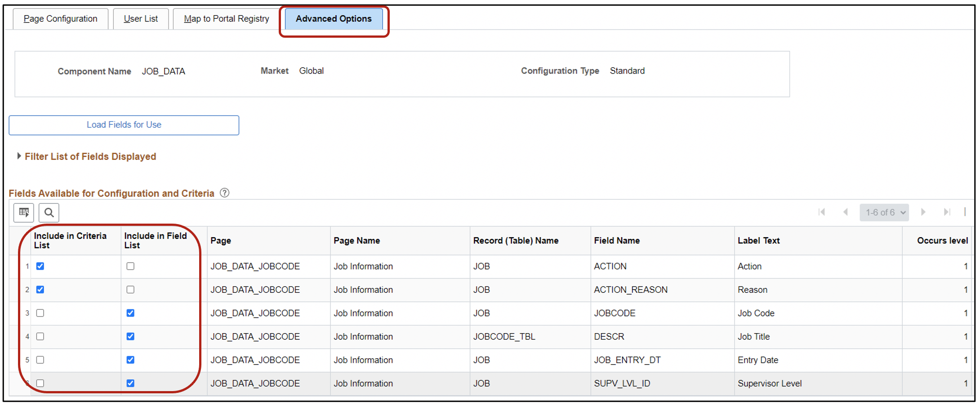Screen dimensions: 980x405
Task: Expand Filter List of Fields Displayed section
Action: 90,157
